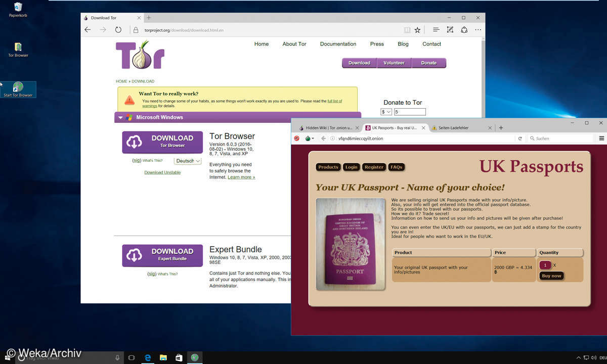Open the Torbutton onion dropdown menu
607x364 pixels.
tap(309, 138)
